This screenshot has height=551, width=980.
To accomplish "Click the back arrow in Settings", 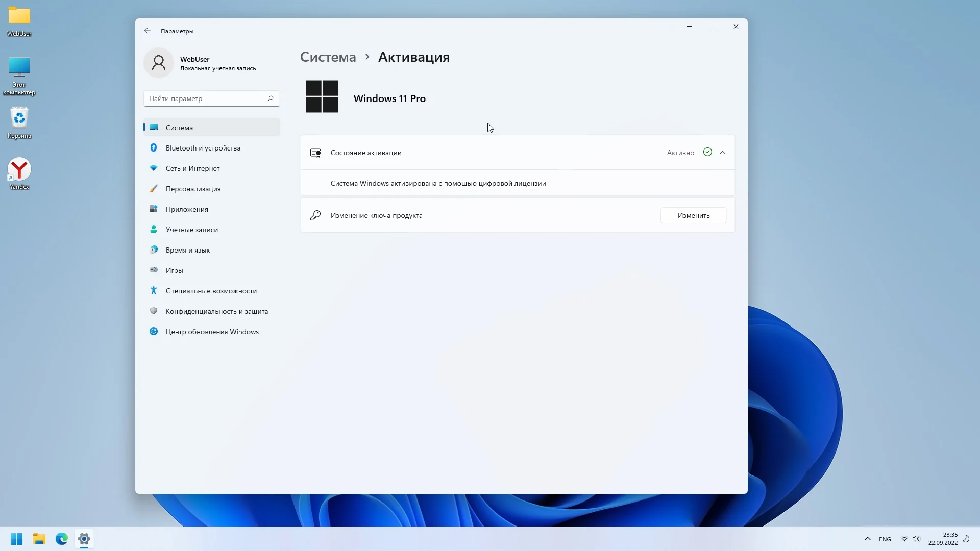I will tap(148, 31).
